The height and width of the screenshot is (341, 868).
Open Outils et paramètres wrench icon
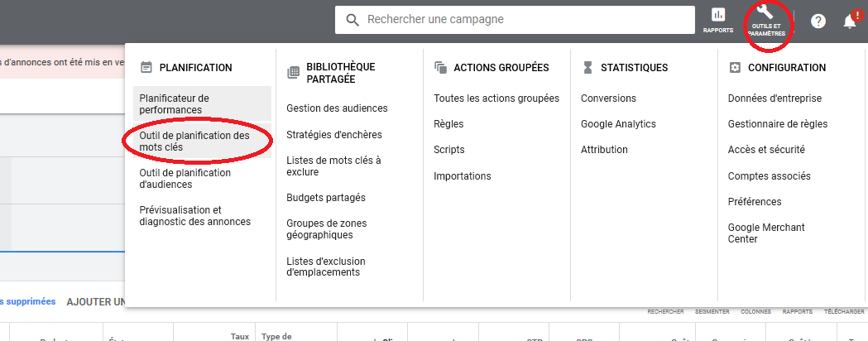765,13
